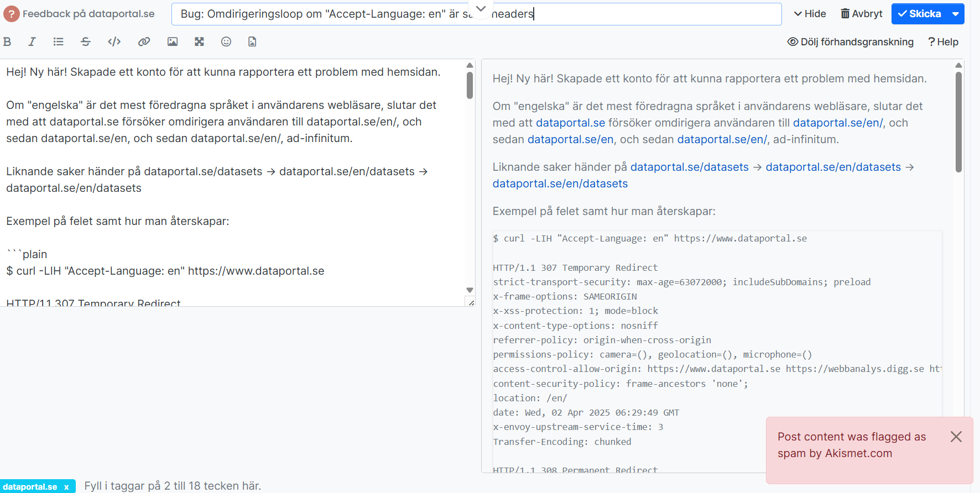
Task: Insert a hyperlink via the chain icon
Action: pyautogui.click(x=144, y=41)
